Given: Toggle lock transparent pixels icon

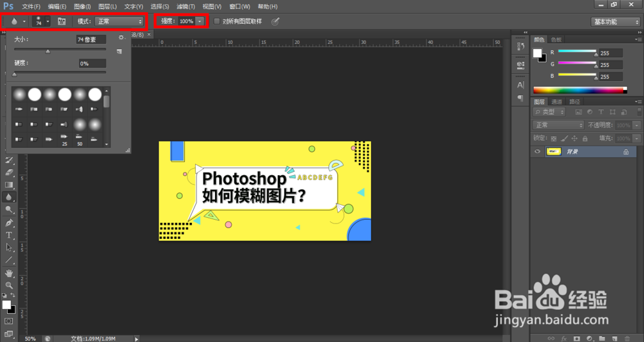Looking at the screenshot, I should 554,138.
